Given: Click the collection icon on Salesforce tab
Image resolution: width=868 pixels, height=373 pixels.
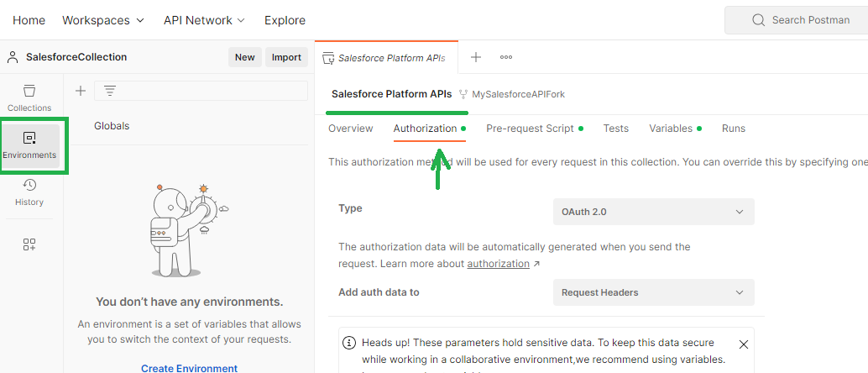Looking at the screenshot, I should 328,58.
